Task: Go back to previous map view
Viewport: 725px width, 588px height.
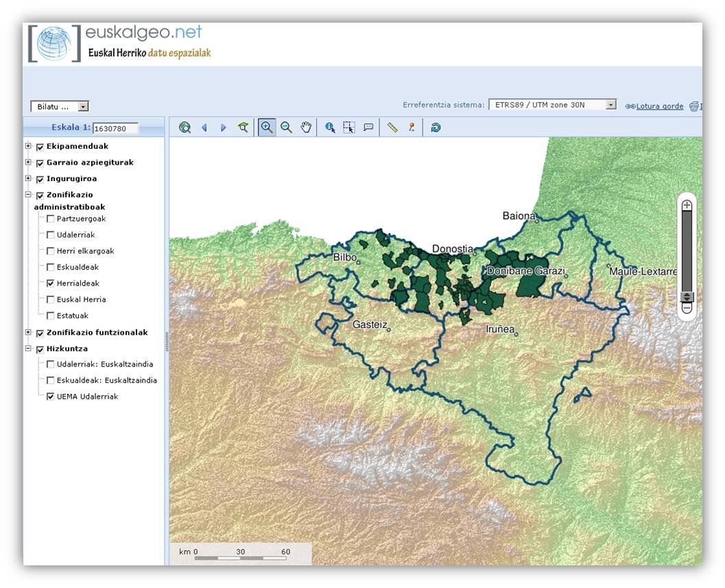Action: point(204,128)
